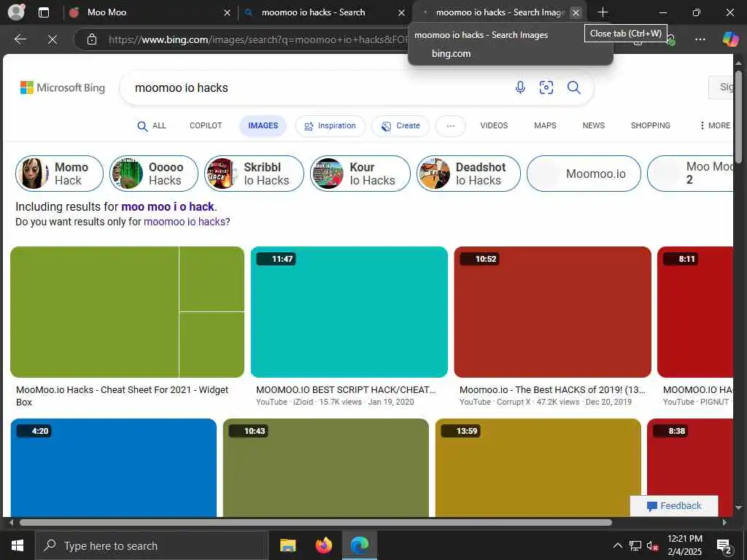The height and width of the screenshot is (560, 747).
Task: Open the Create image button
Action: tap(400, 125)
